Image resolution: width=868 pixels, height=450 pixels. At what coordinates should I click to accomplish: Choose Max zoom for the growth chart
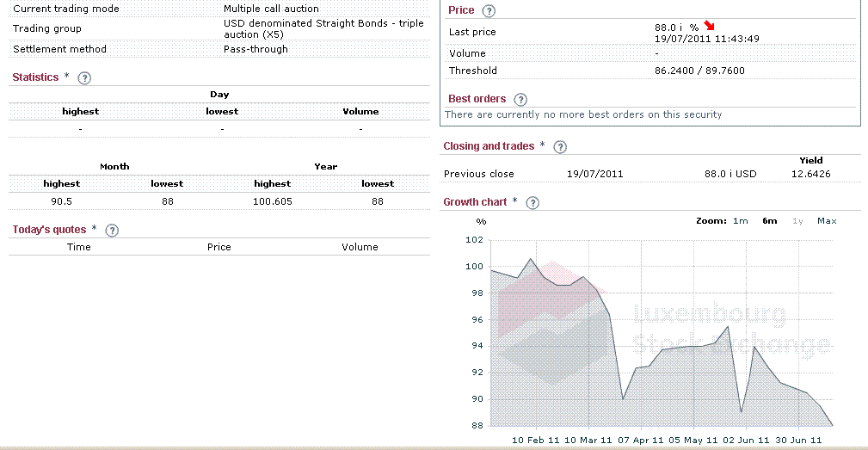point(827,221)
